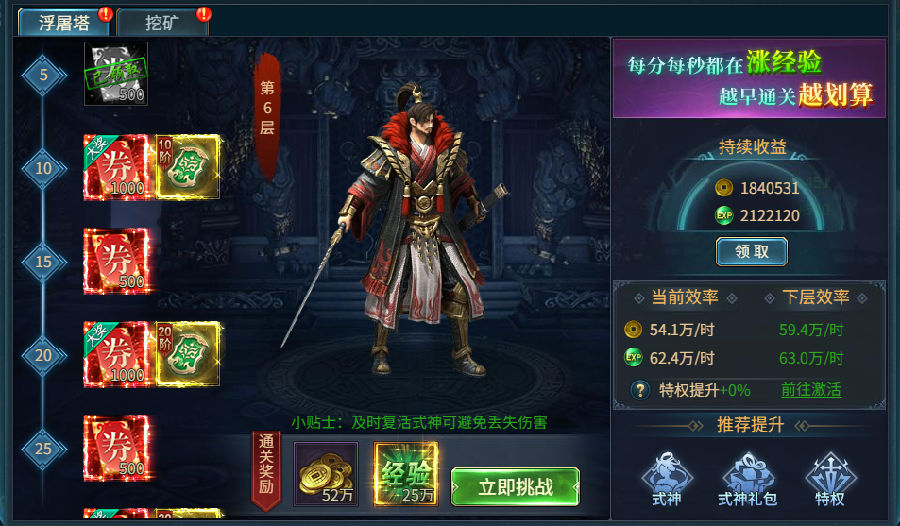This screenshot has height=526, width=900.
Task: Follow the 前往激活 link
Action: pos(810,390)
